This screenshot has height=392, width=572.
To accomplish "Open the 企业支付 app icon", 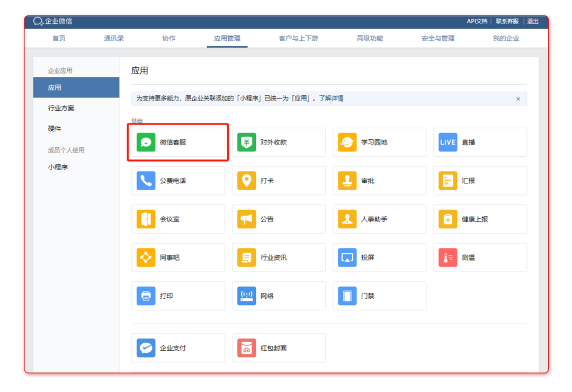I will [x=146, y=348].
